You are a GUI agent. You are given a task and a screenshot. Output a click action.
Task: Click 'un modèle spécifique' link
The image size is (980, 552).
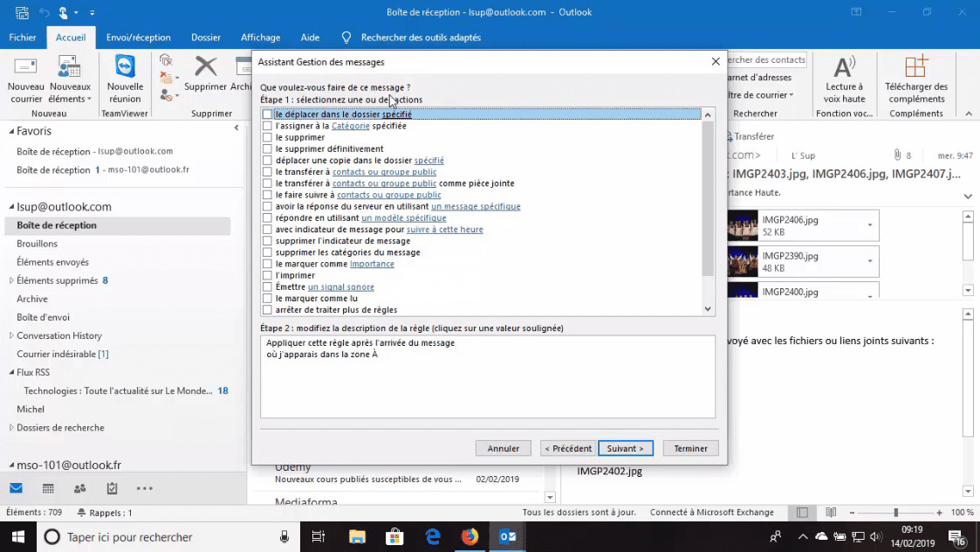(404, 217)
